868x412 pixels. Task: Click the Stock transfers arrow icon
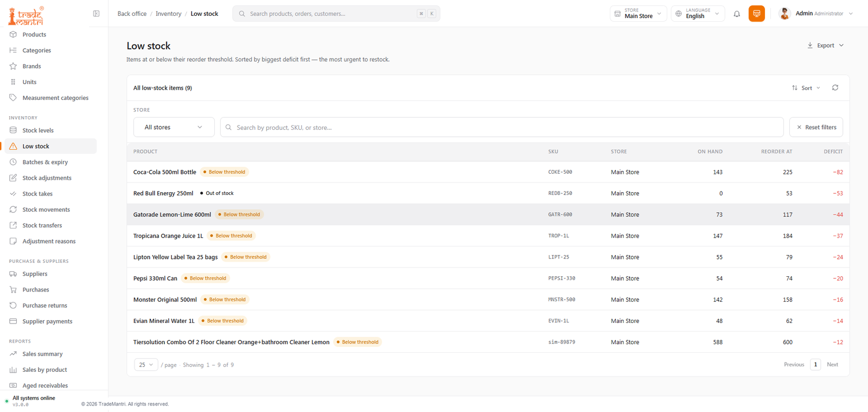13,225
